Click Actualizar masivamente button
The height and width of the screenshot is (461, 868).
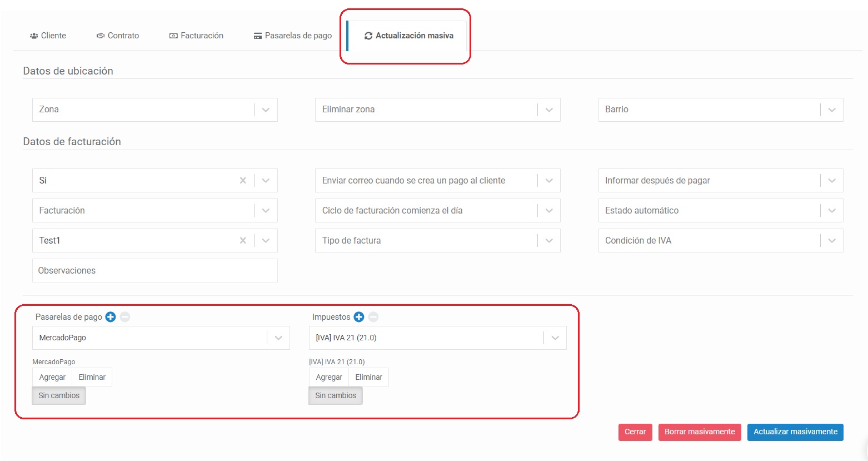pos(795,432)
